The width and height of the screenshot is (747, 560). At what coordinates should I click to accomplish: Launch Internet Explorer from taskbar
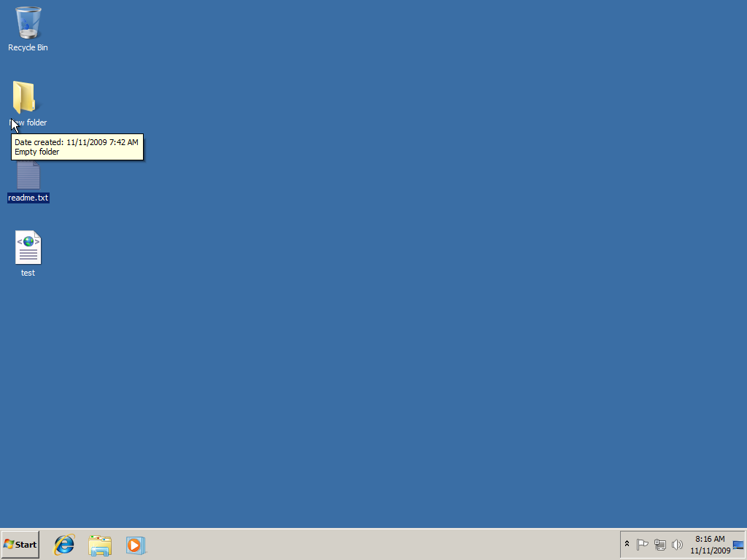coord(64,545)
